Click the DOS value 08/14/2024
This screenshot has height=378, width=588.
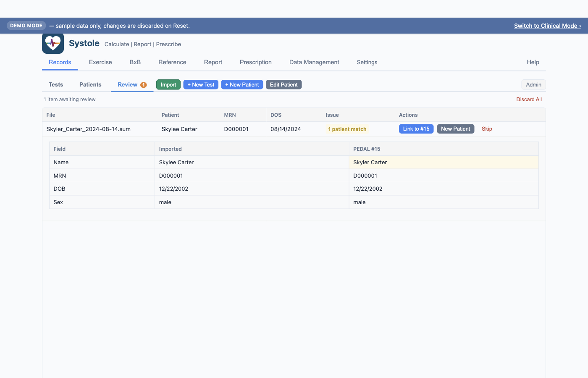pos(286,129)
